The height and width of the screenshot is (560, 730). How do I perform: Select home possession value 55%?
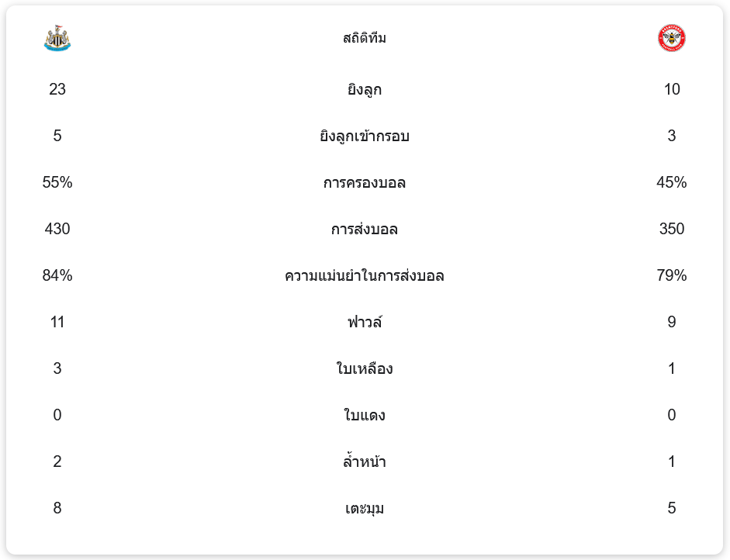57,182
